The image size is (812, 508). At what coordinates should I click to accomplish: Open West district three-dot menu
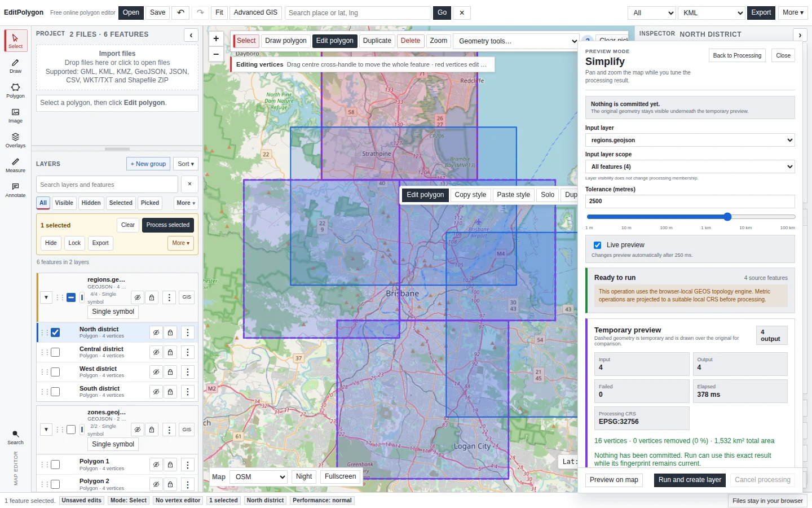[188, 372]
